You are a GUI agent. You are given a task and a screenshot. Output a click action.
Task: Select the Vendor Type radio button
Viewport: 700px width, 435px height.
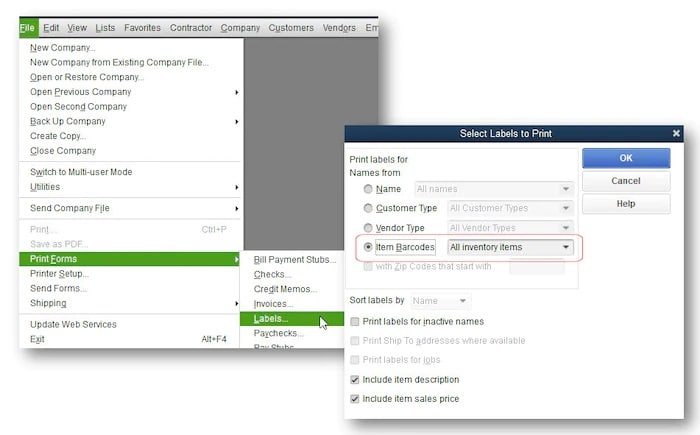tap(368, 228)
